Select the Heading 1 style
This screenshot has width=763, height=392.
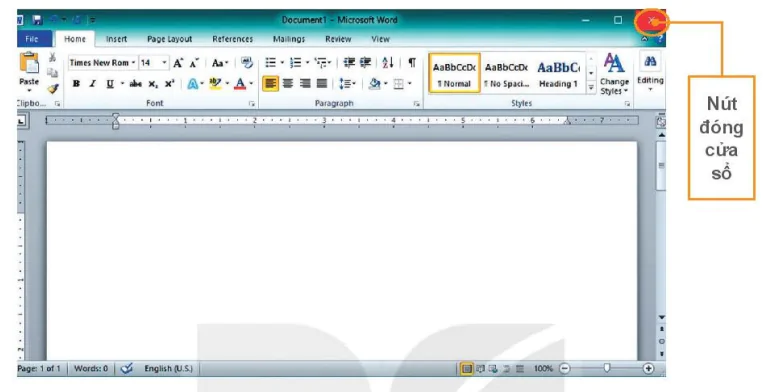559,73
